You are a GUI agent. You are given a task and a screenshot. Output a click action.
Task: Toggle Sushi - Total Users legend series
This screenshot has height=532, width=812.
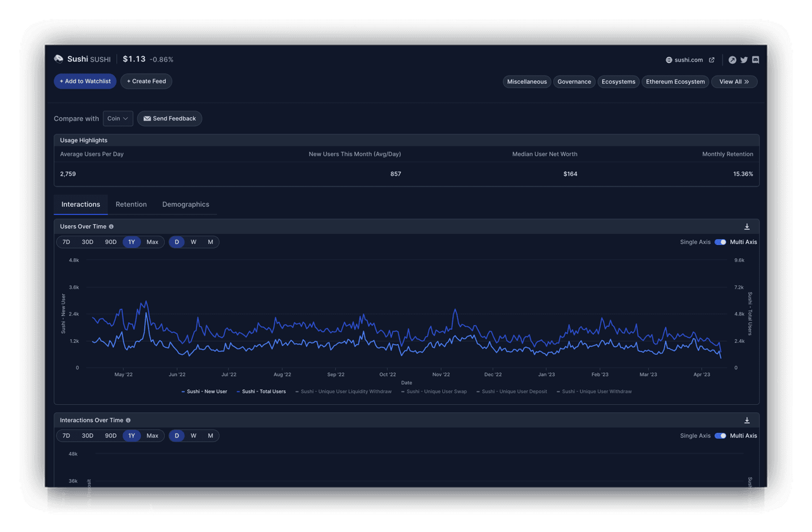point(261,392)
